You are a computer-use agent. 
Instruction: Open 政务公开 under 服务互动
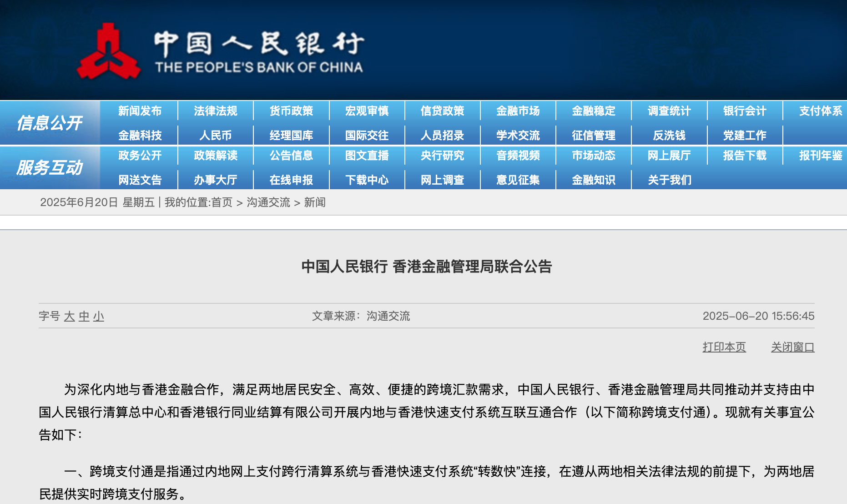click(140, 156)
